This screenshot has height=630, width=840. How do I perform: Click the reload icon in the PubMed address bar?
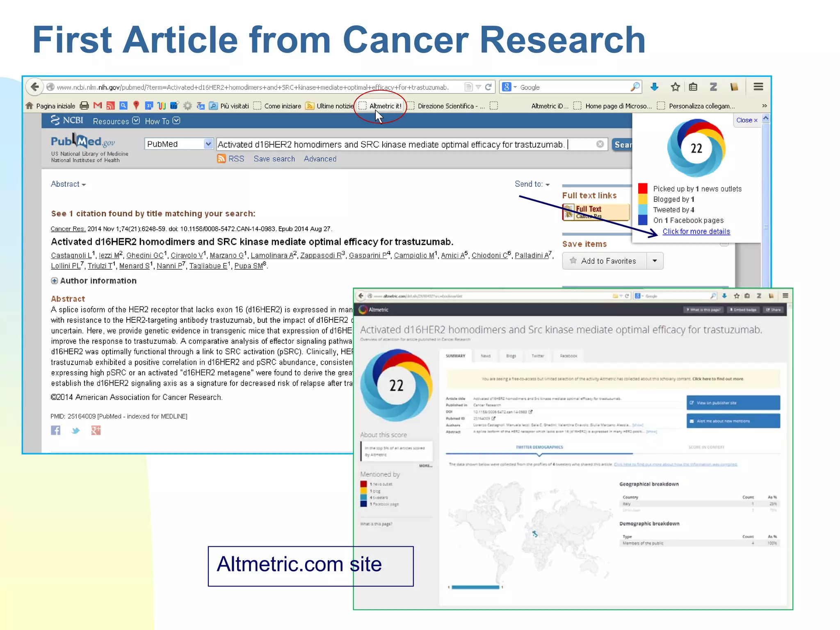[x=488, y=87]
